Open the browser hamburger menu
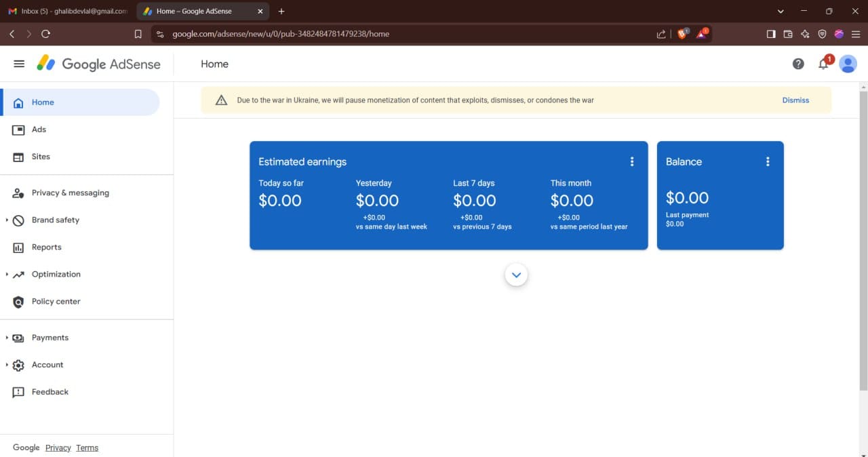 (x=856, y=34)
